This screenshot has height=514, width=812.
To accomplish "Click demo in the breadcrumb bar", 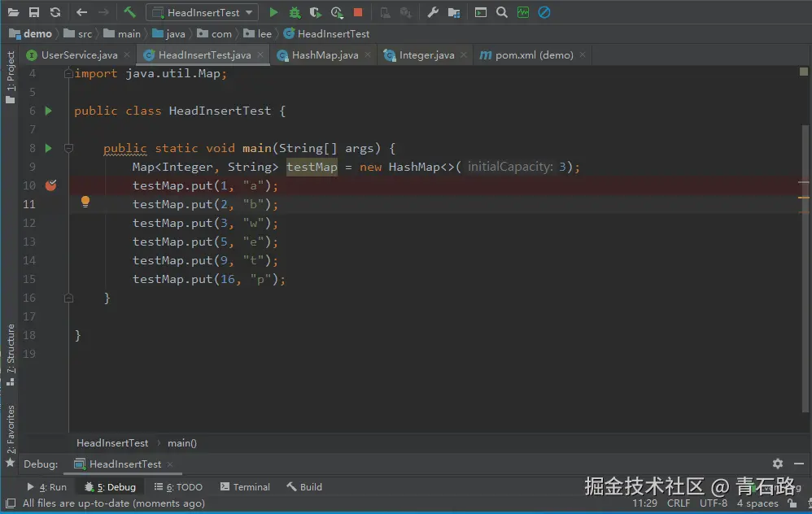I will [x=31, y=34].
